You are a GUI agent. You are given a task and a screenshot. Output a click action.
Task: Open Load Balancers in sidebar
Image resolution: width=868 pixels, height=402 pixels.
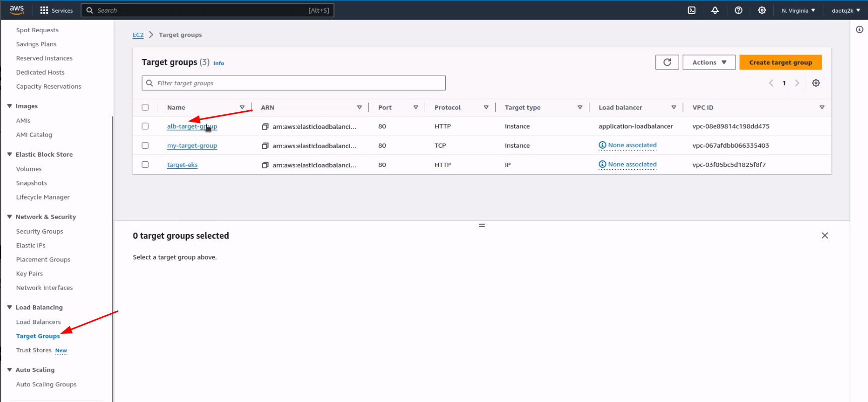pos(38,322)
